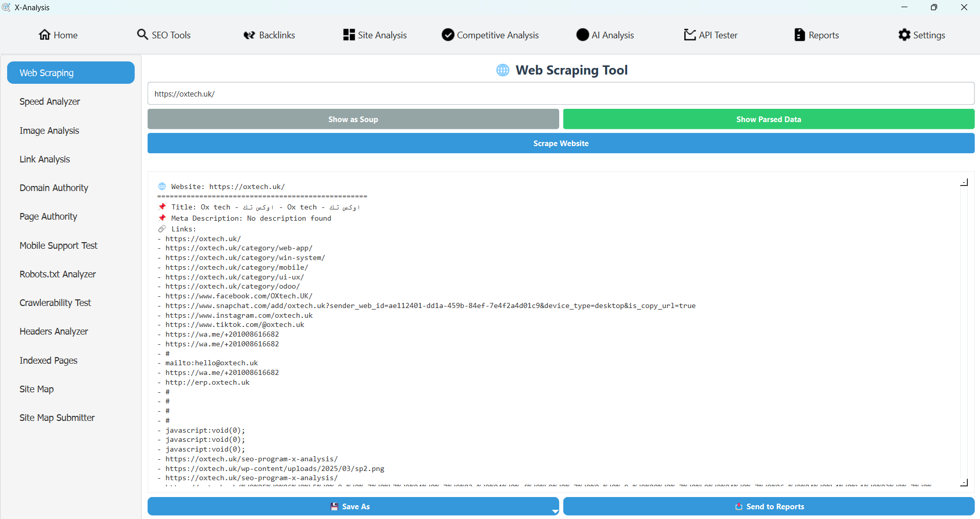Select the Web Scraping sidebar item
This screenshot has height=519, width=980.
(x=71, y=73)
